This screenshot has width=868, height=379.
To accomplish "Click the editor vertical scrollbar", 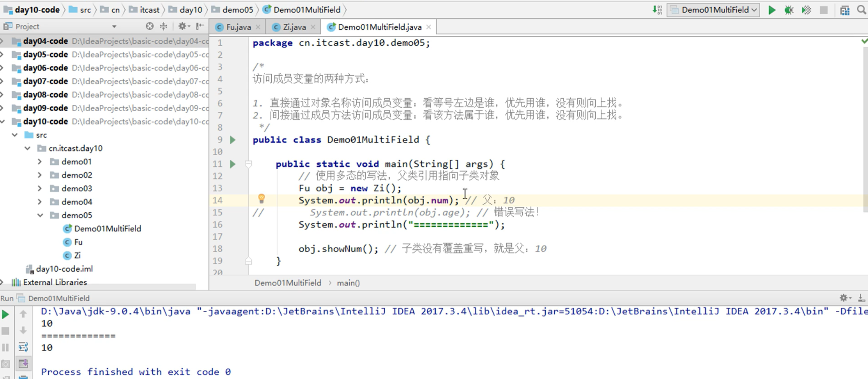I will [865, 129].
